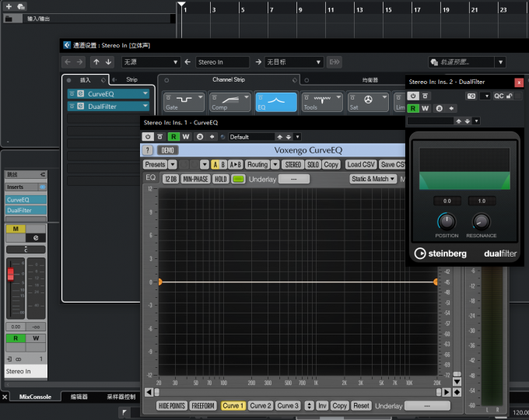Open the Gate module in Channel Strip
The image size is (529, 420).
(x=184, y=102)
